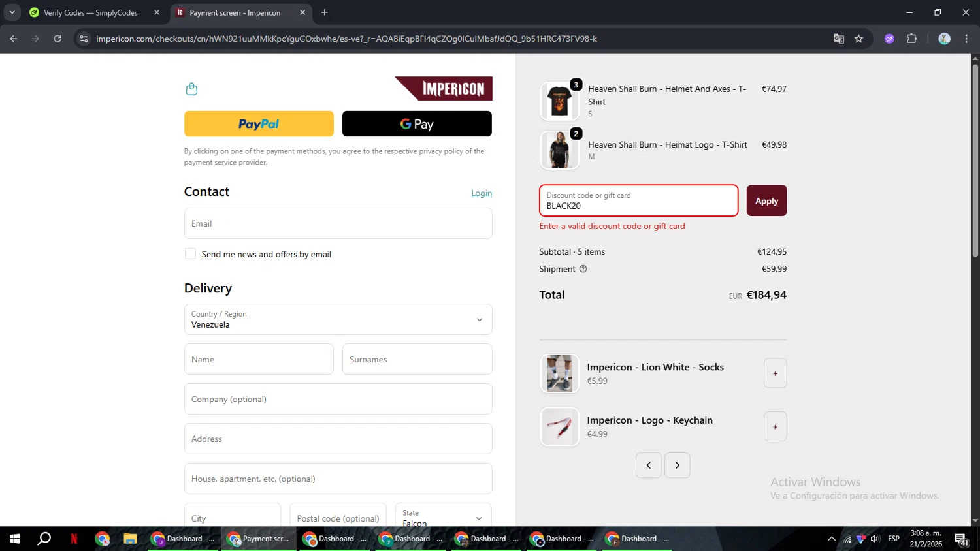
Task: Click the Name input field
Action: (259, 359)
